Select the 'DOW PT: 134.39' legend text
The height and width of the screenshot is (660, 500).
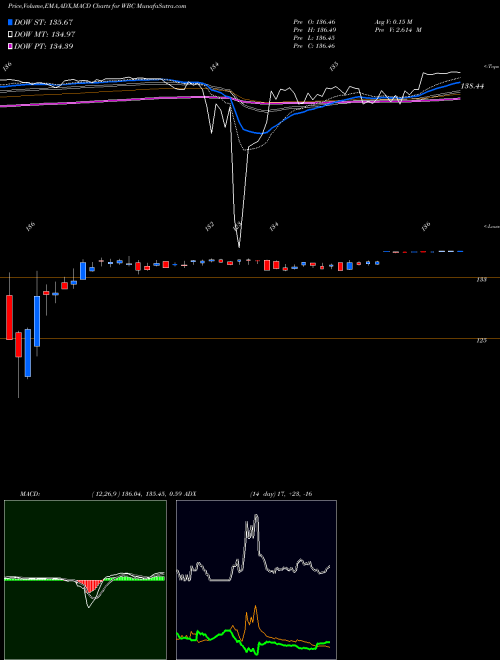(x=44, y=46)
